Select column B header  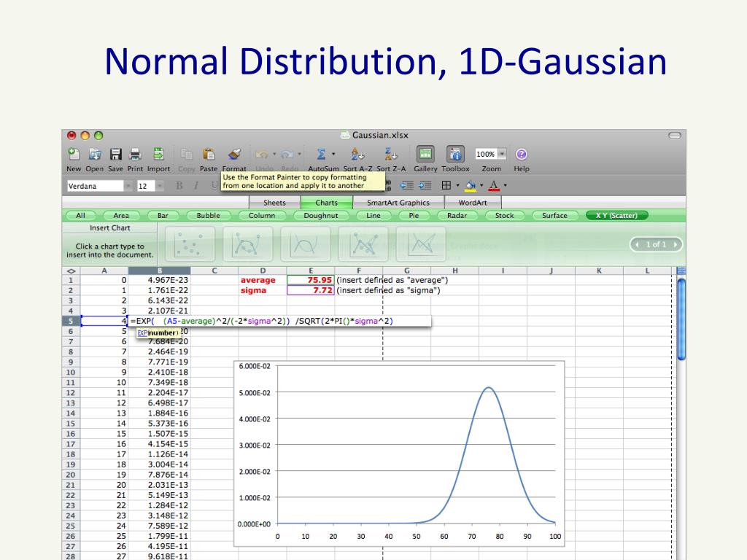coord(160,271)
